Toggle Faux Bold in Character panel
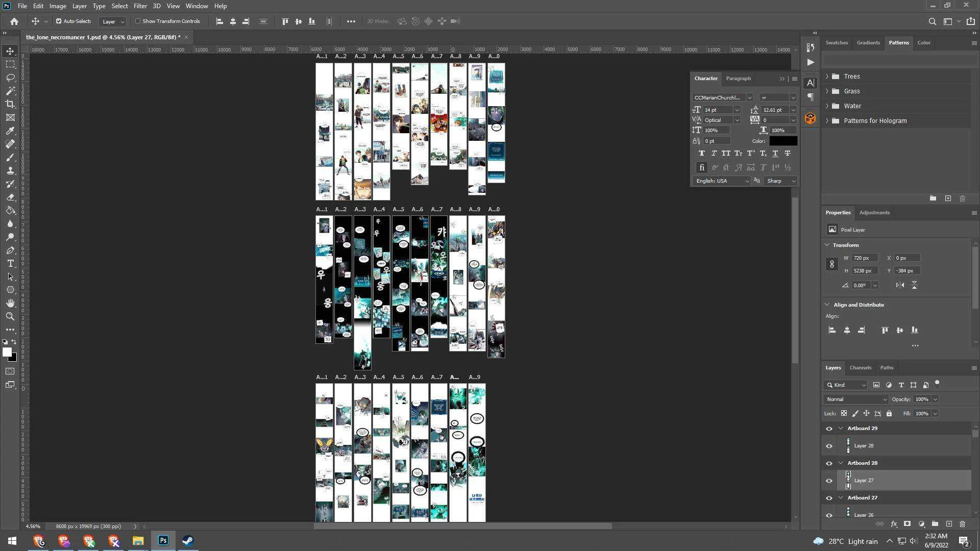The height and width of the screenshot is (551, 980). pos(702,154)
